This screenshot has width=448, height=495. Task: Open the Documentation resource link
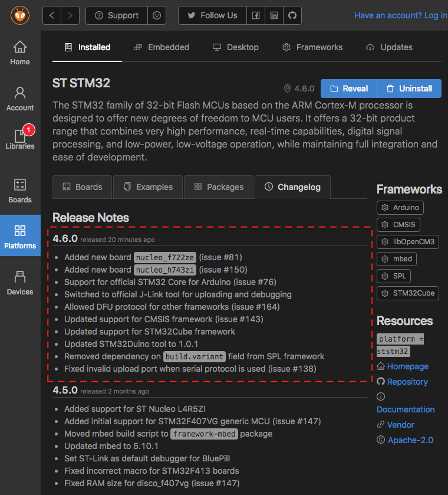click(406, 409)
